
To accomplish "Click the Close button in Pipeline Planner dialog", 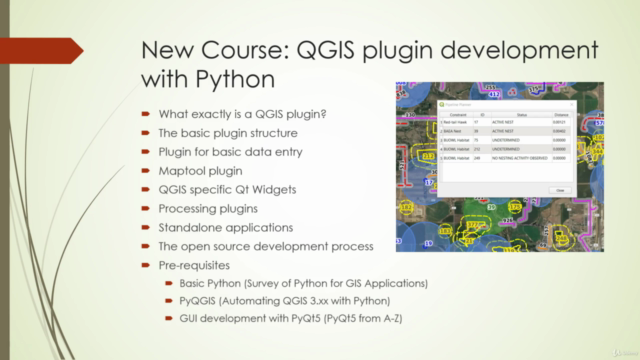I will 560,191.
